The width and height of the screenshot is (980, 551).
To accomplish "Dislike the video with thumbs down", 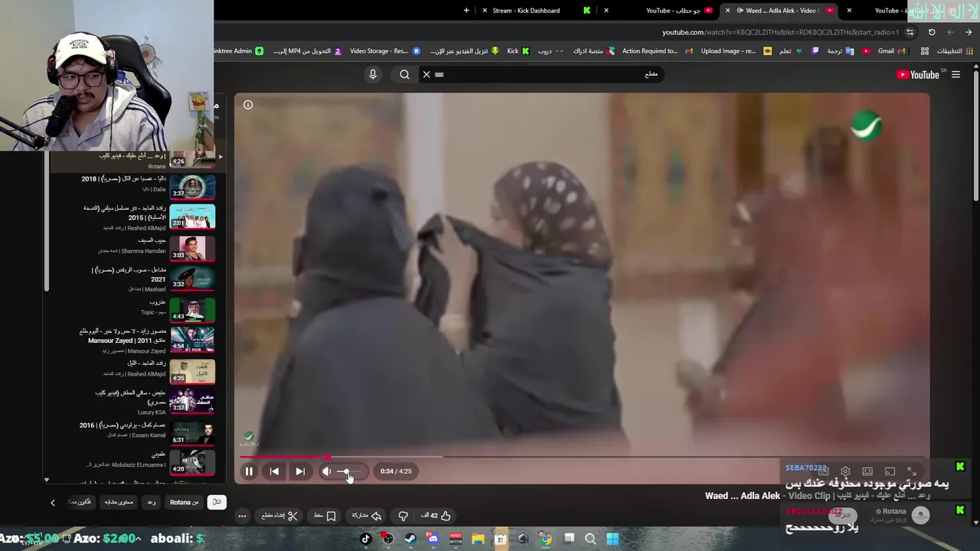I will coord(403,516).
